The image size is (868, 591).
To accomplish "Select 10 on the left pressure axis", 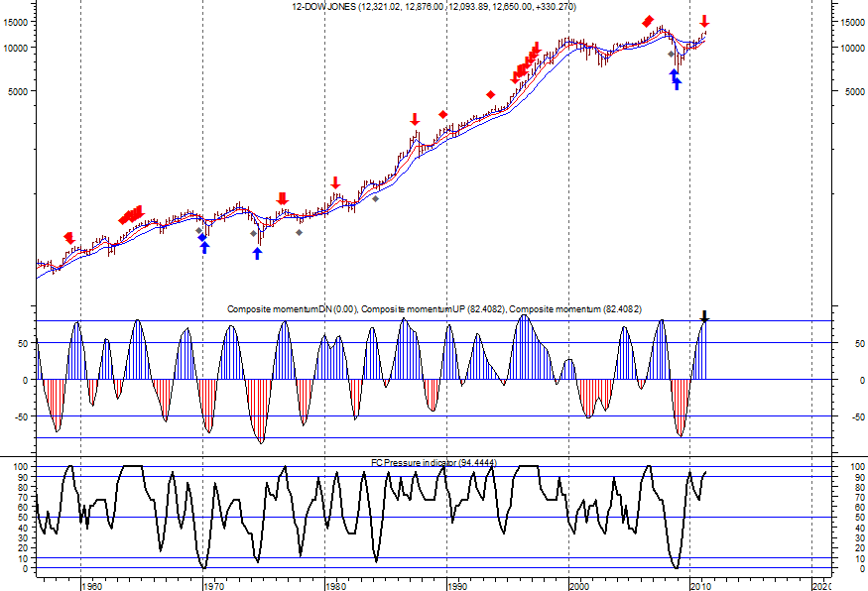I will tap(23, 558).
